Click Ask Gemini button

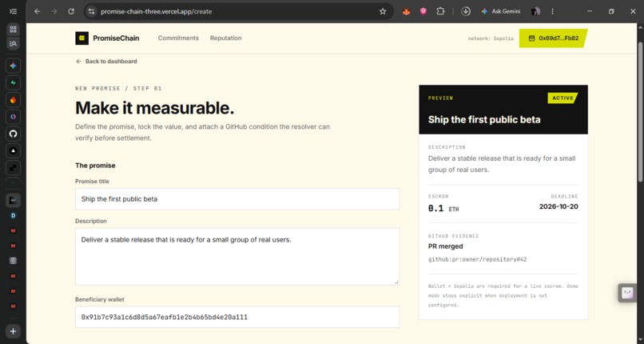pyautogui.click(x=501, y=11)
